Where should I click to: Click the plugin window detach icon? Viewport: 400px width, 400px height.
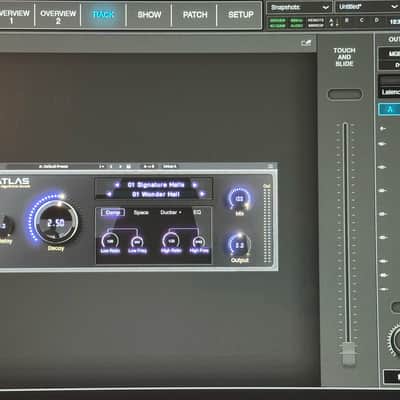pos(306,43)
